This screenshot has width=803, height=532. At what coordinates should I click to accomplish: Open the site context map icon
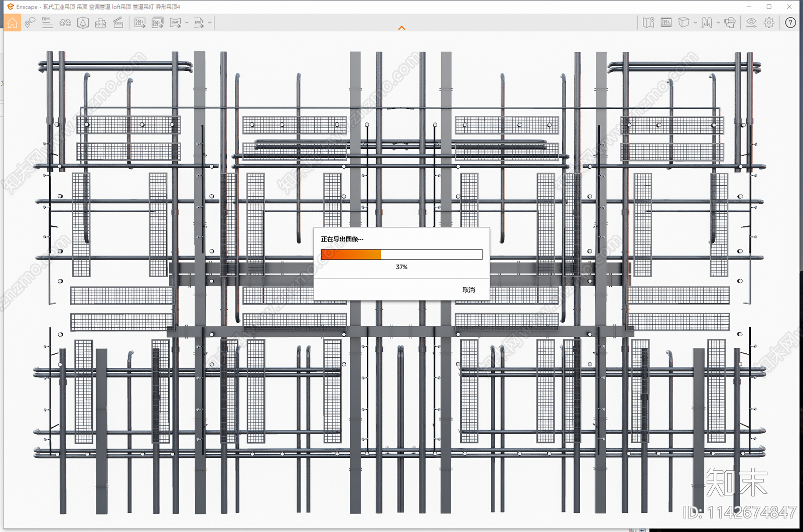coord(648,23)
